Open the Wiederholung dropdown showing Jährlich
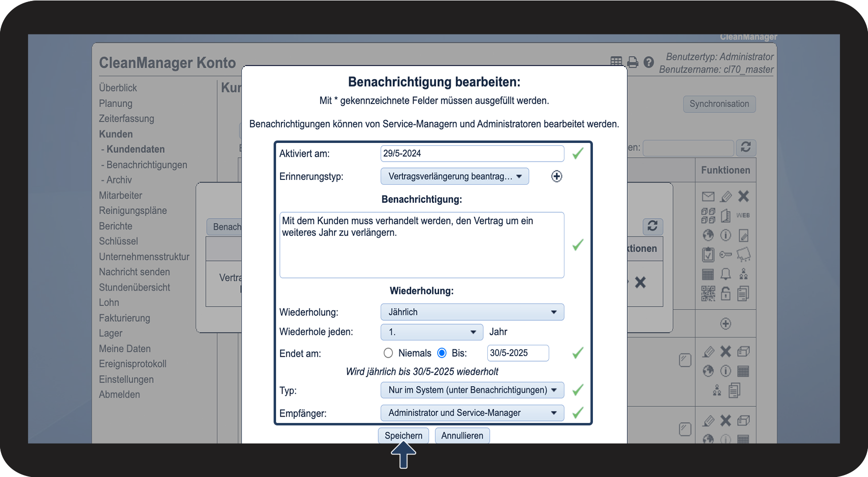 point(472,312)
